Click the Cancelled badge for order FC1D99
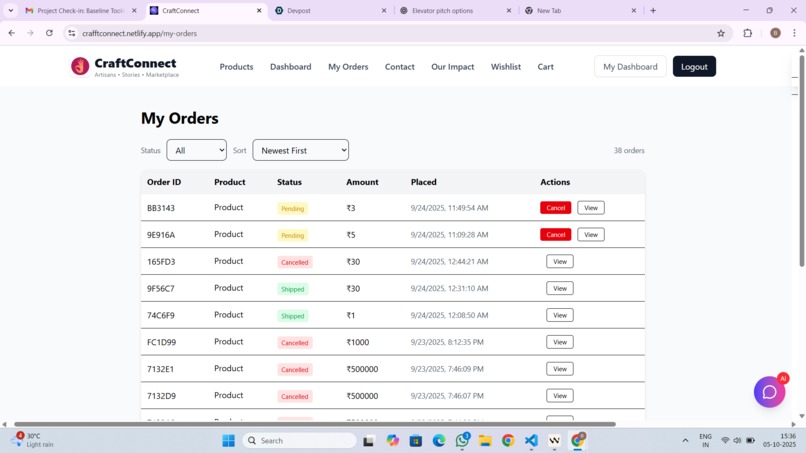The image size is (806, 453). (x=295, y=342)
